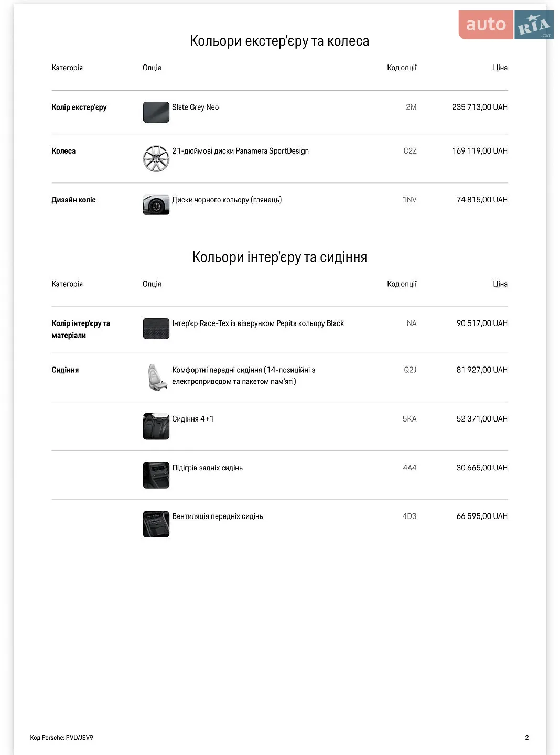The width and height of the screenshot is (560, 755).
Task: Select the Диски чорного кольору (глянець) label
Action: [227, 200]
